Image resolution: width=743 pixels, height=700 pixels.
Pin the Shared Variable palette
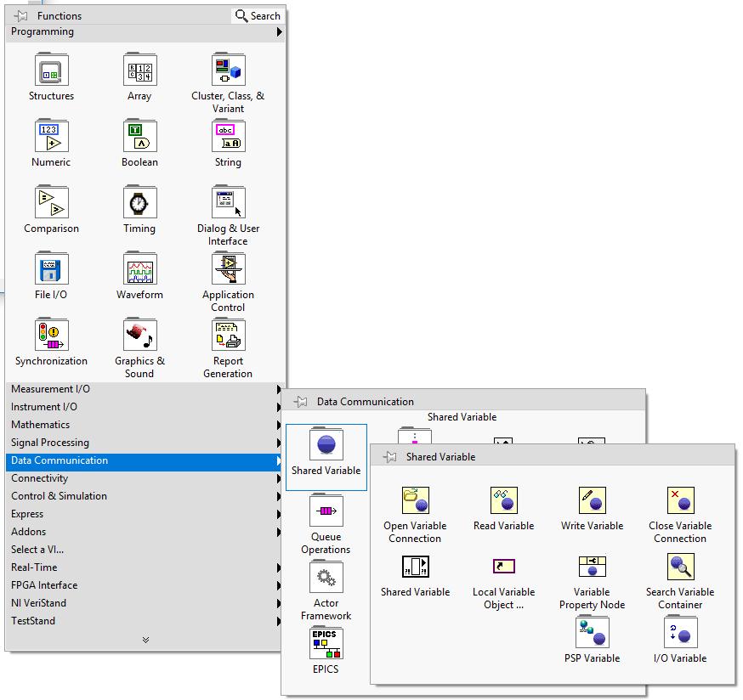coord(389,457)
